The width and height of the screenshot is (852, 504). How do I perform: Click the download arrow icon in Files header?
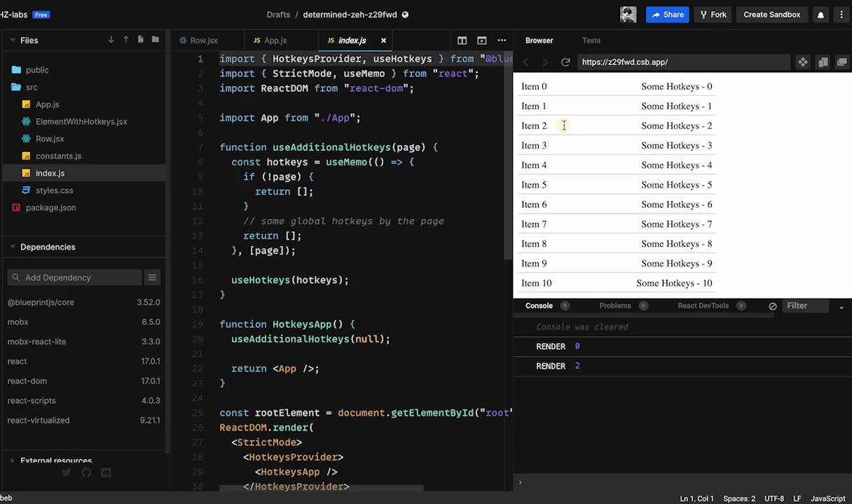[x=111, y=40]
